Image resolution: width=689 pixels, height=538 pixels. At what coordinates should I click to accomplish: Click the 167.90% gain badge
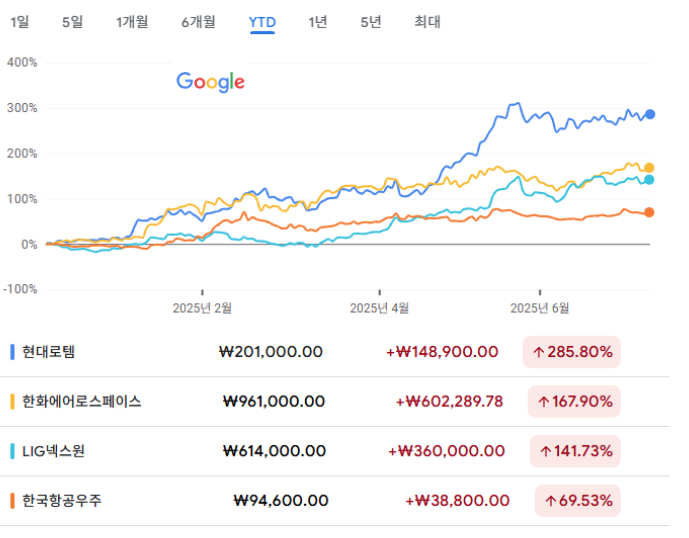574,401
